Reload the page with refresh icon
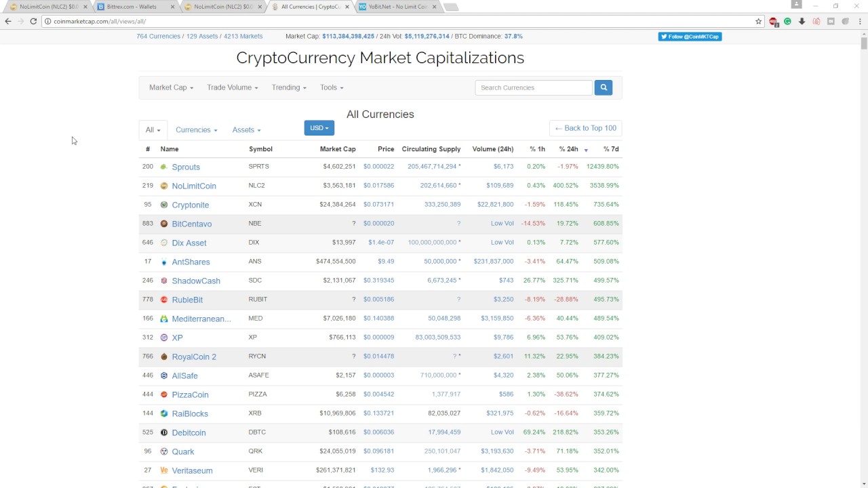868x488 pixels. click(x=33, y=21)
